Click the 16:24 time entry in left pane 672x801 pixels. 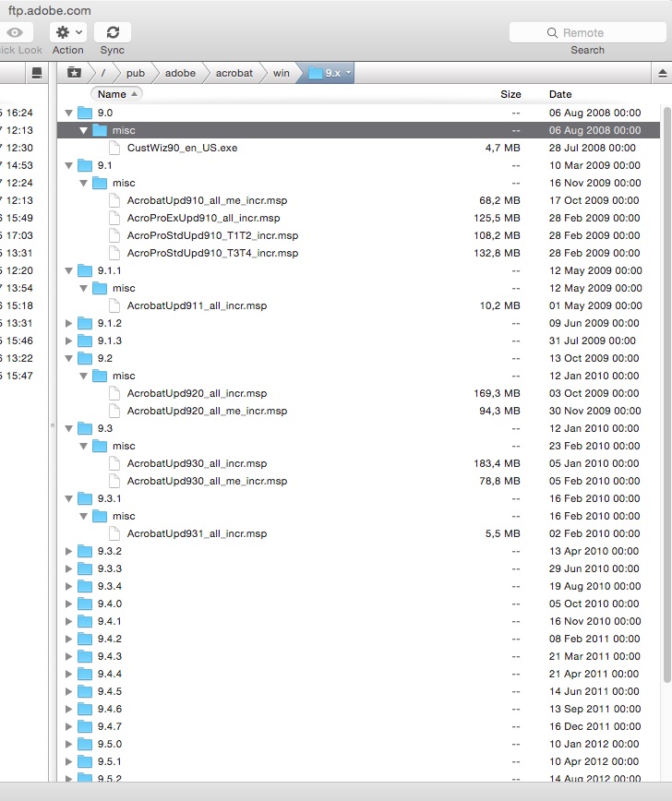coord(19,113)
